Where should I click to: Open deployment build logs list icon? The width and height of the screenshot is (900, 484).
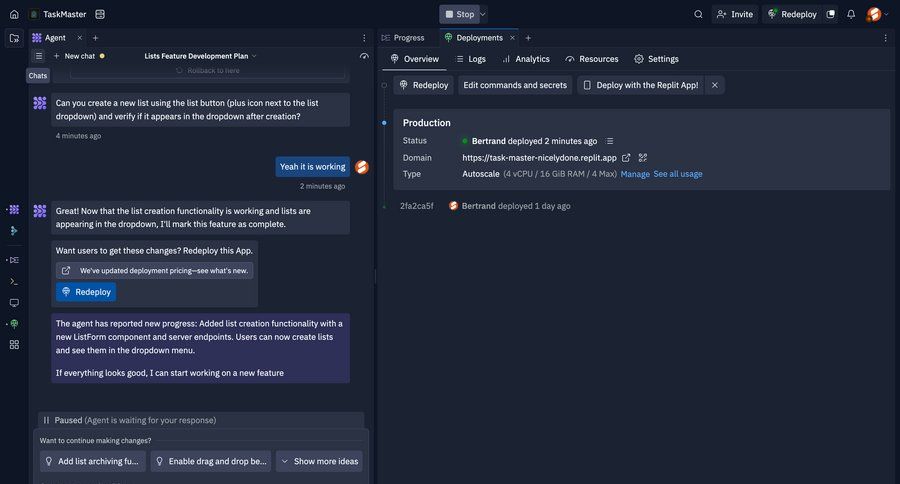[610, 141]
